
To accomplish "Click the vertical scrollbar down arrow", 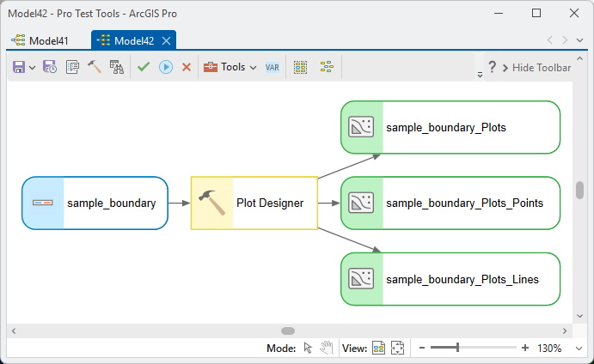I will 579,316.
